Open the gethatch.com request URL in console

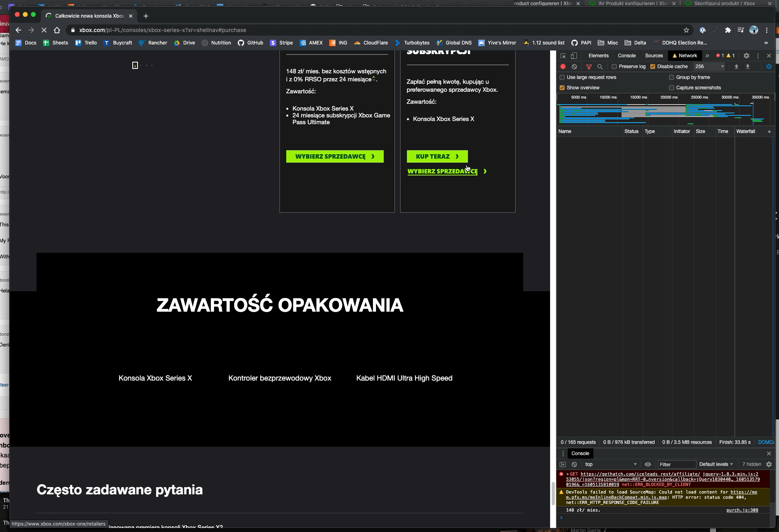(640, 474)
